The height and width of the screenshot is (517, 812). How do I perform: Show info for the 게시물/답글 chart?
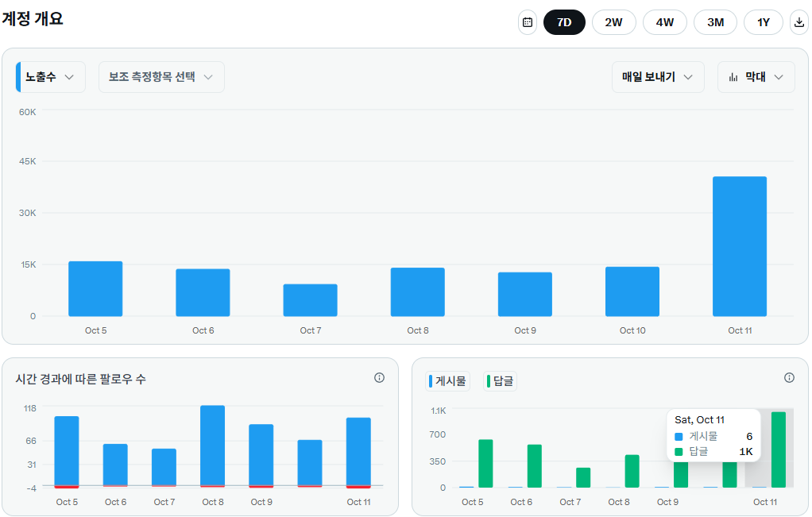point(789,378)
